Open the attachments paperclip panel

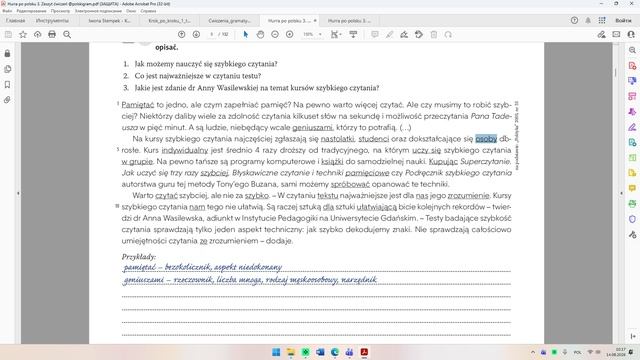[x=7, y=100]
